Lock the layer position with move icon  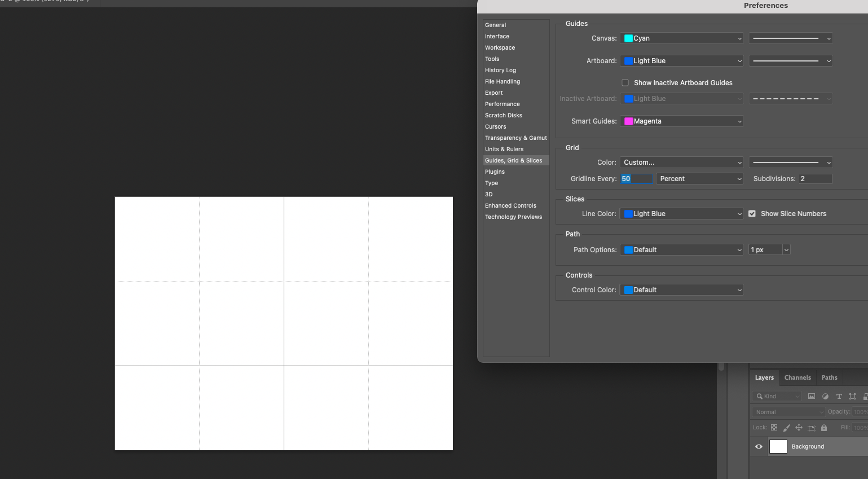(x=799, y=428)
